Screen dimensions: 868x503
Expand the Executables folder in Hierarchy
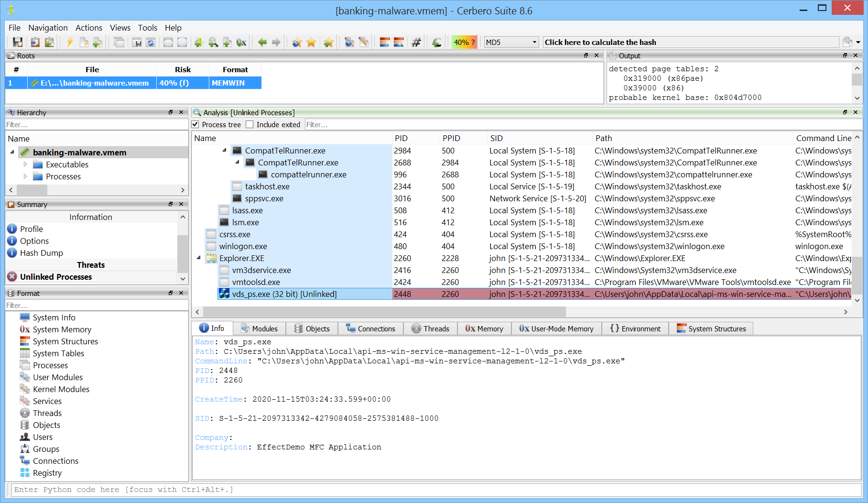tap(25, 164)
